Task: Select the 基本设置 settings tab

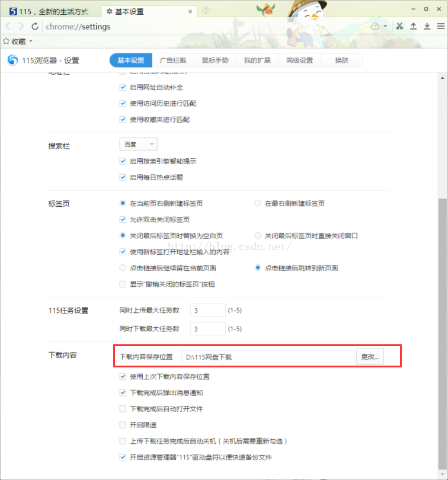Action: [131, 60]
